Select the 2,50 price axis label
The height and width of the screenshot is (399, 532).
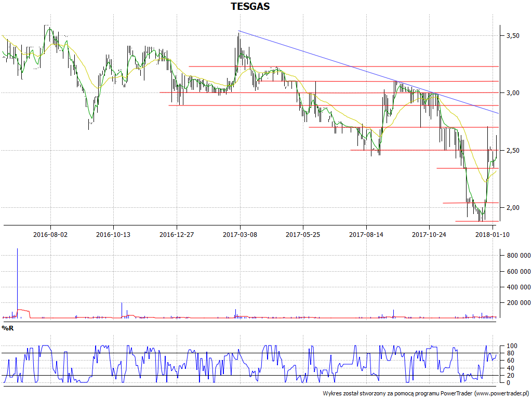513,151
